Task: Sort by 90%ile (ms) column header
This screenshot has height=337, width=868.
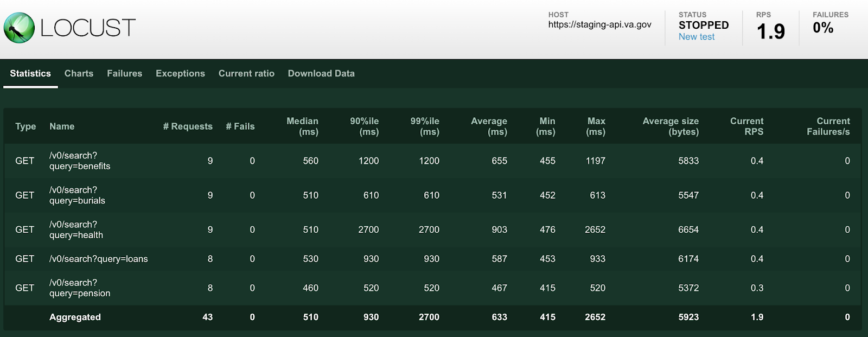Action: coord(364,126)
